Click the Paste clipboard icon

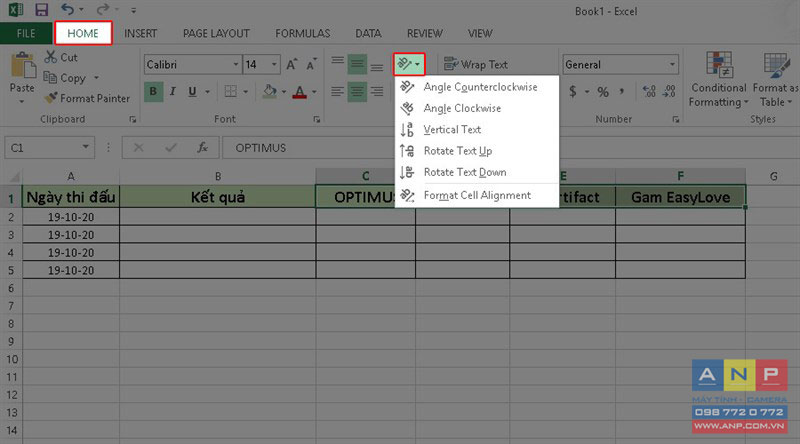point(22,65)
